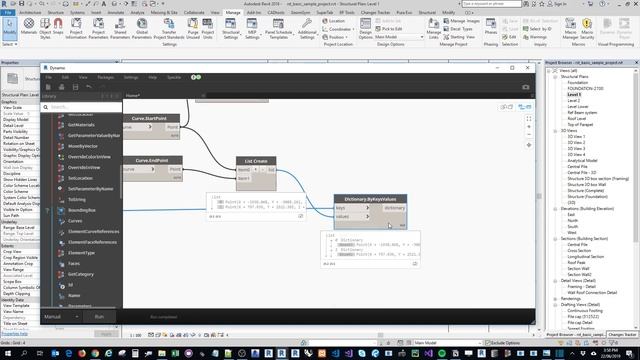Image resolution: width=640 pixels, height=360 pixels.
Task: Open Main Model design option dropdown in ribbon
Action: coord(399,37)
